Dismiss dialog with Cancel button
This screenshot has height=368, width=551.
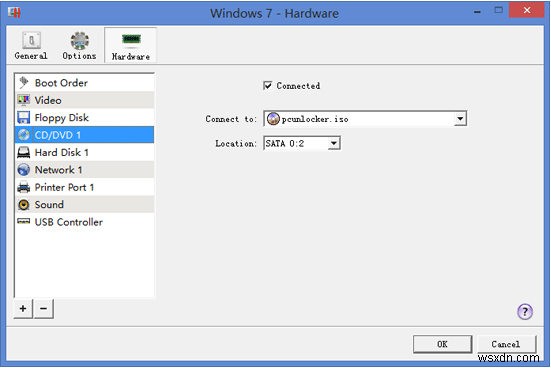[x=506, y=344]
